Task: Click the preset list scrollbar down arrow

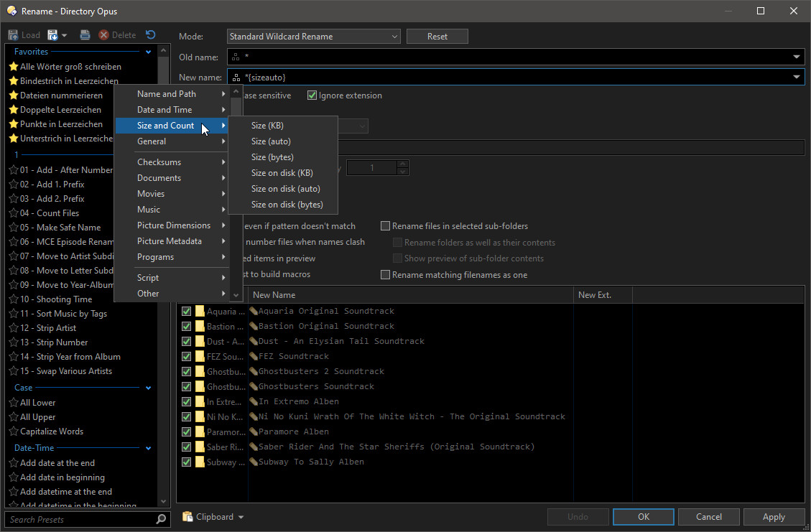Action: click(164, 502)
